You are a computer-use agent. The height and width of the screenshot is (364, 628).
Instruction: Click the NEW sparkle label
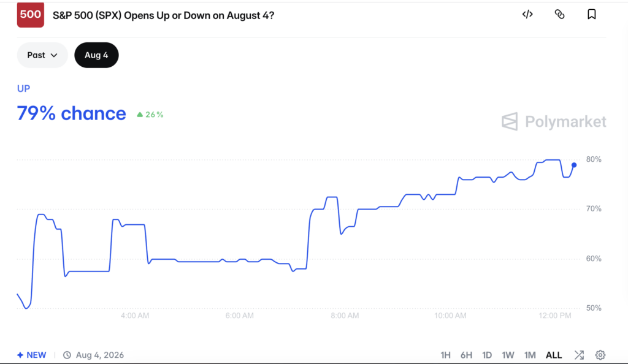[x=32, y=355]
